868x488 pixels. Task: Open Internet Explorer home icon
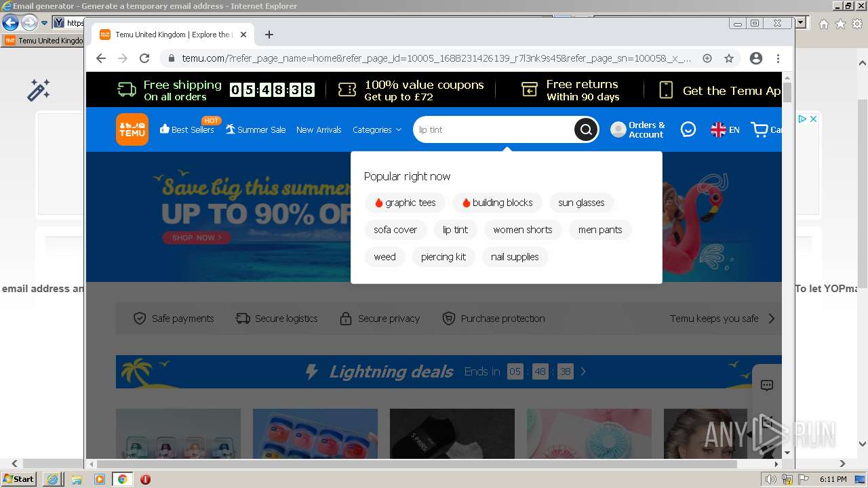(x=823, y=24)
